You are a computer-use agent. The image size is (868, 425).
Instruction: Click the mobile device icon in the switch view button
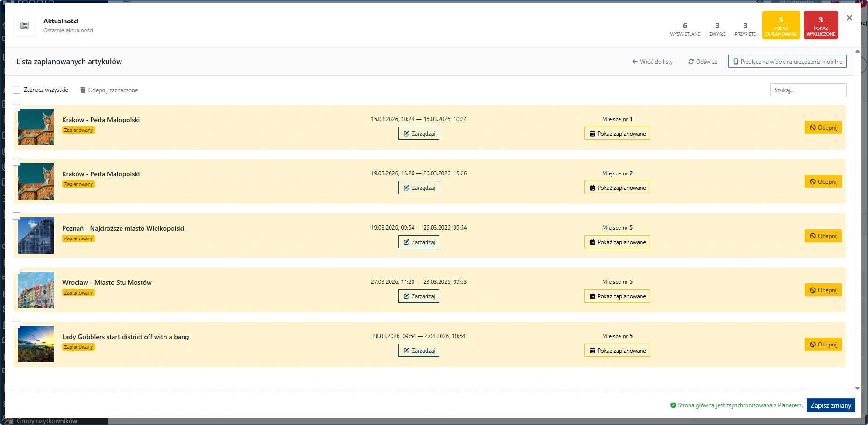[736, 62]
